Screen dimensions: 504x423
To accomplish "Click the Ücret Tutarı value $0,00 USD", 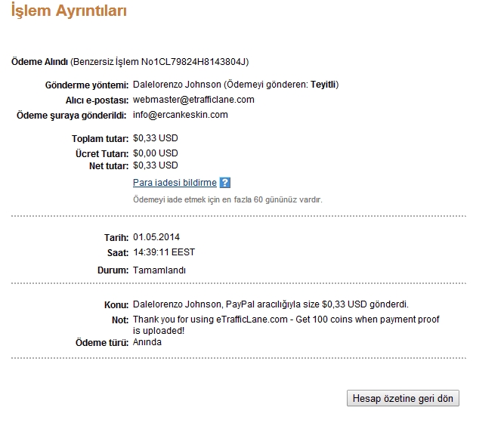I will 156,153.
